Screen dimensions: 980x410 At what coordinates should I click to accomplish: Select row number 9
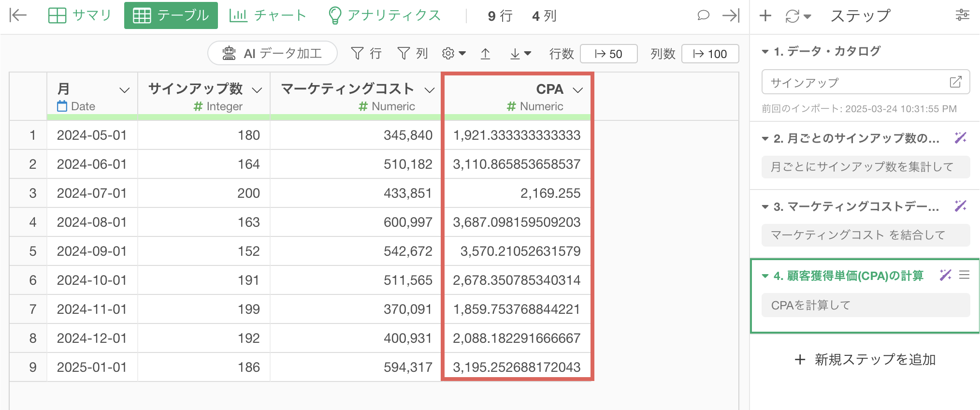pos(28,367)
